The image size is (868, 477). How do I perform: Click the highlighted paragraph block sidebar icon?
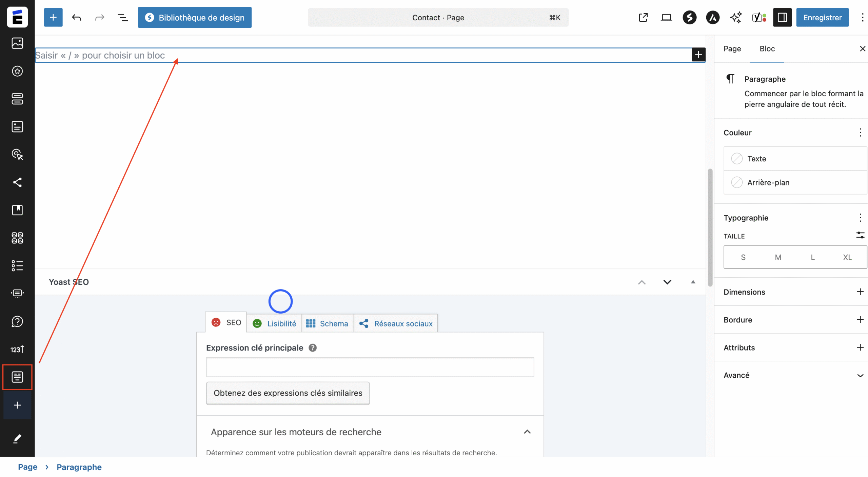[17, 377]
